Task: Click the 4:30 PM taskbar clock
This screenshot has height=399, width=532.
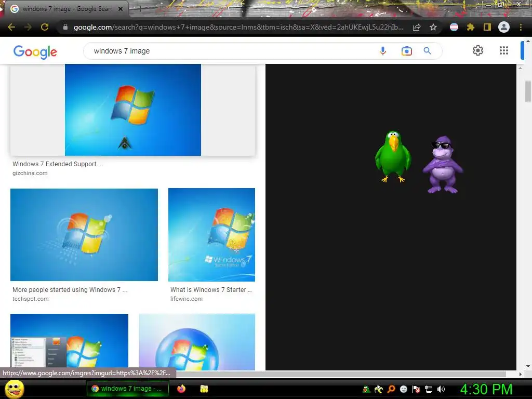Action: click(x=486, y=389)
